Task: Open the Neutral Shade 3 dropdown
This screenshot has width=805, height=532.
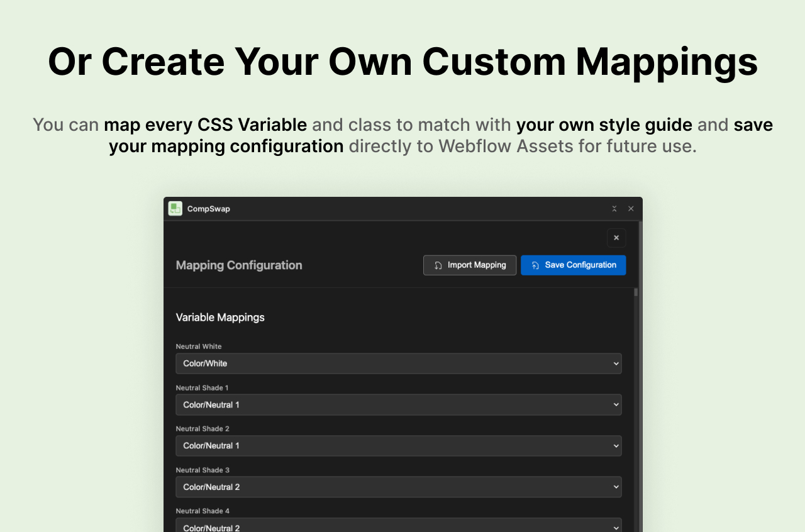Action: (399, 487)
